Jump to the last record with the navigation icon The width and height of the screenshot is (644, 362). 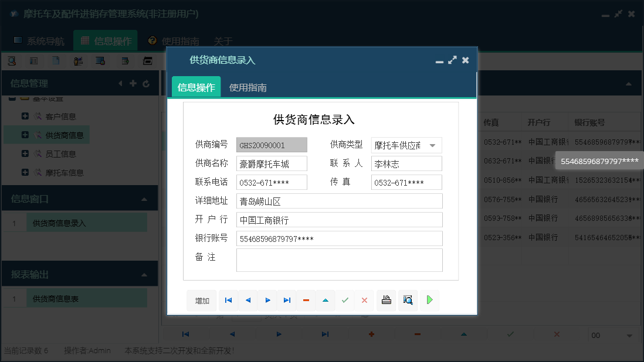coord(287,300)
